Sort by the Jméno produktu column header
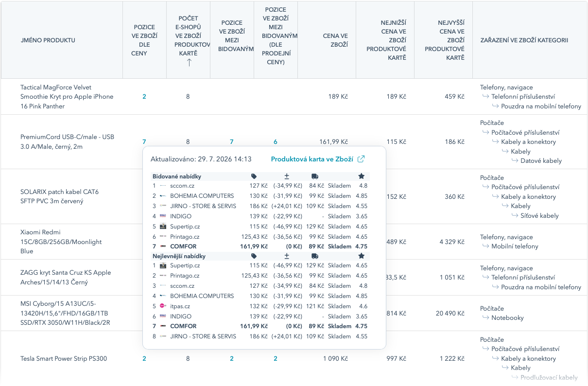The image size is (588, 386). 48,40
